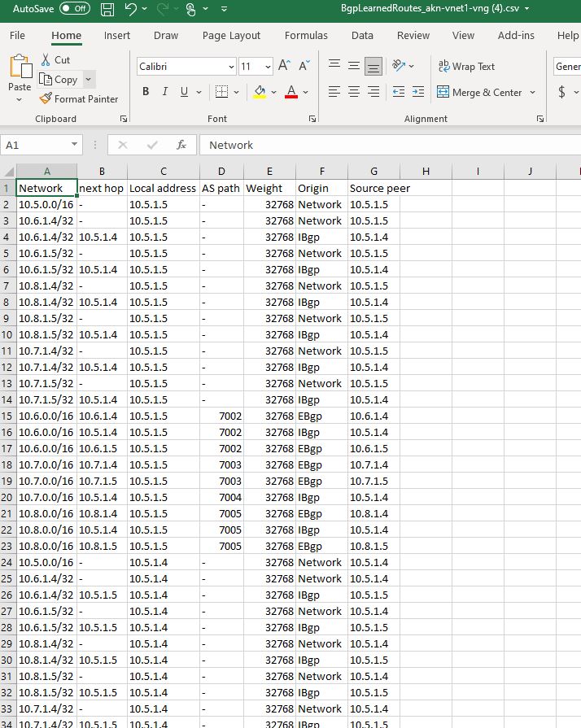Open the Formulas tab

306,35
